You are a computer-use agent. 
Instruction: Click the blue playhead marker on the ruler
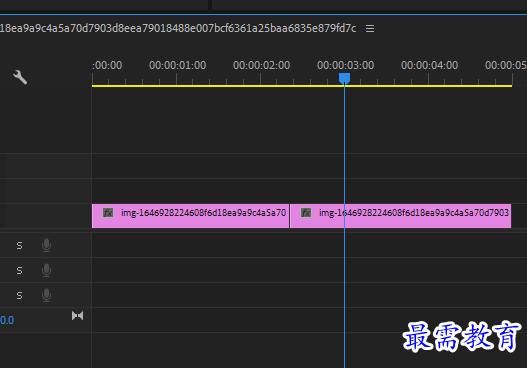pyautogui.click(x=344, y=78)
